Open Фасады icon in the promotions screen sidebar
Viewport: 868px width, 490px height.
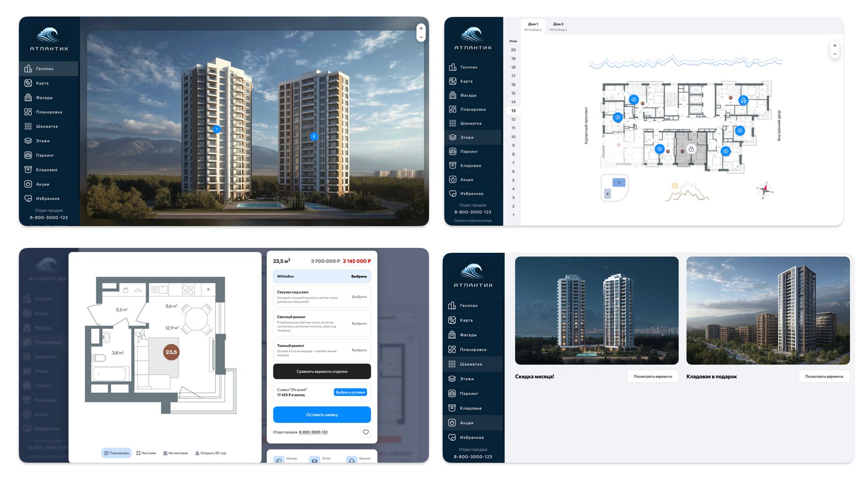(452, 335)
